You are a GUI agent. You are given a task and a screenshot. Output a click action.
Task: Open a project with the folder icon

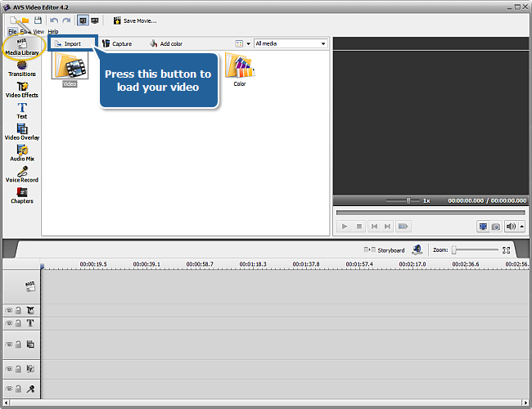coord(25,20)
